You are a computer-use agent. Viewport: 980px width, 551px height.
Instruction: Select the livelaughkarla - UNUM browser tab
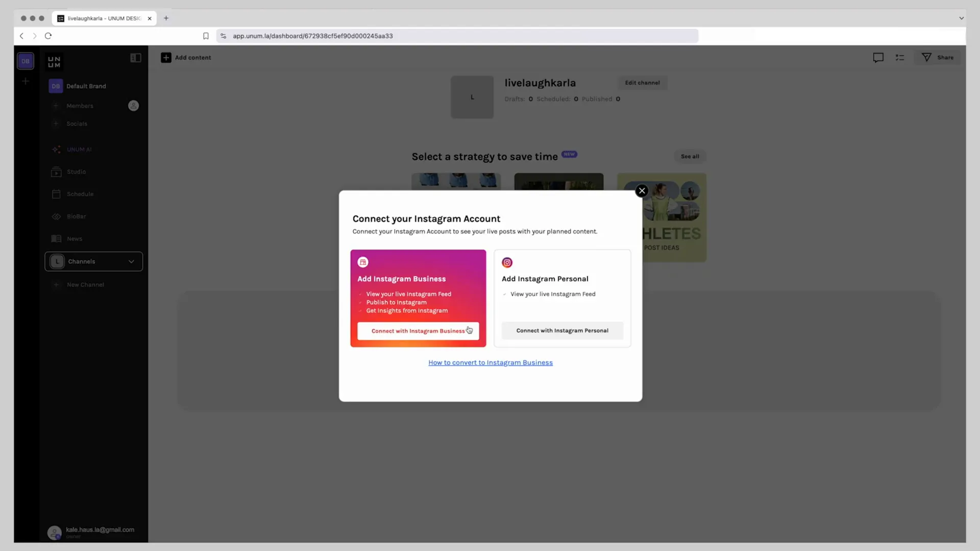tap(104, 18)
